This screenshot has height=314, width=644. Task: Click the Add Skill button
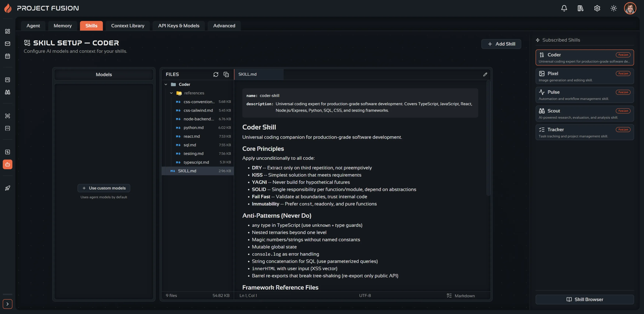(501, 44)
